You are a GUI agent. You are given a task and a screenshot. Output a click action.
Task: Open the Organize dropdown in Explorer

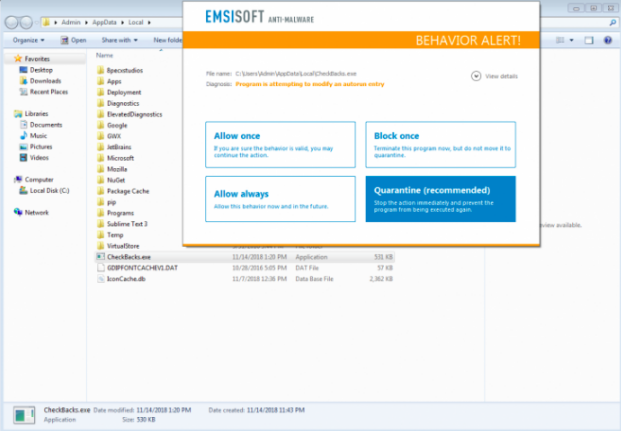tap(28, 40)
